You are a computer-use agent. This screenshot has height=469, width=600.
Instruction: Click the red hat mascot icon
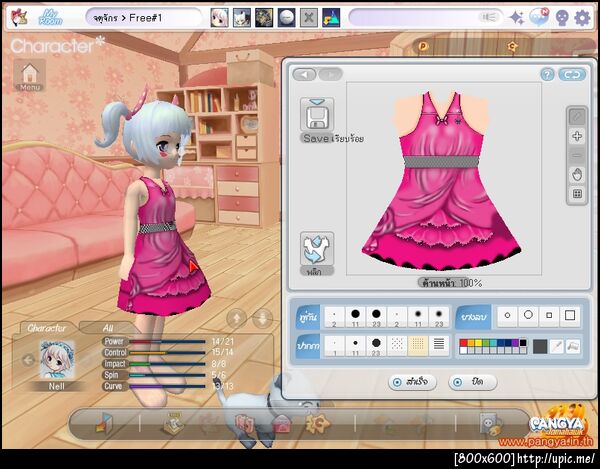click(x=18, y=18)
